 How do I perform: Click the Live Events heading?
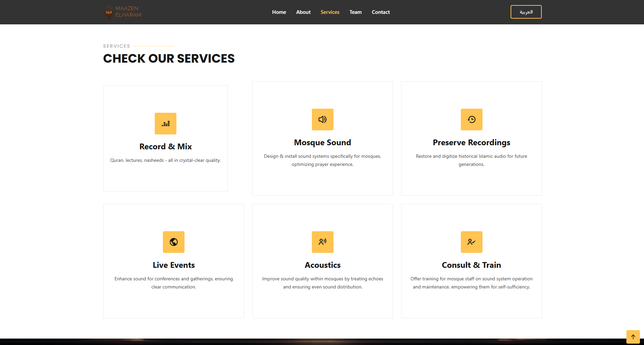173,265
